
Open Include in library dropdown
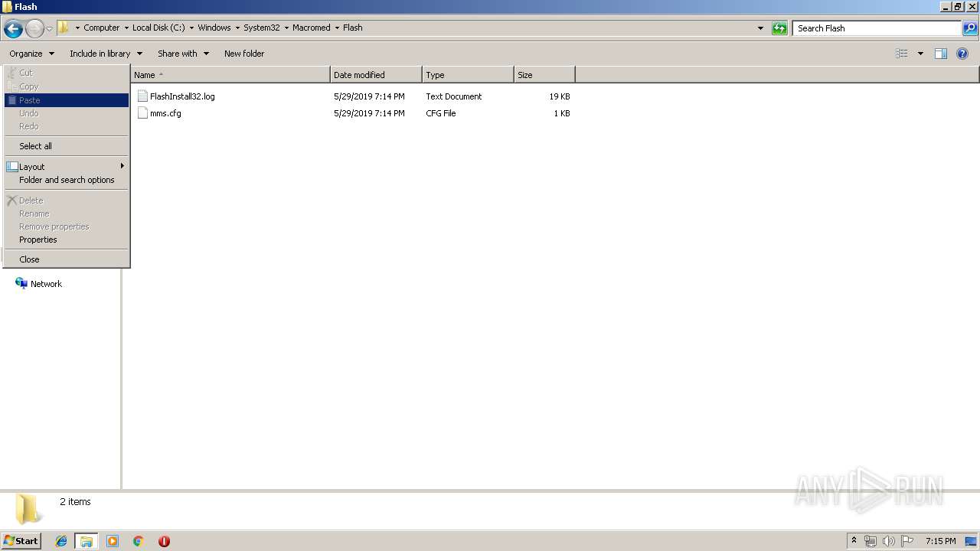pos(106,54)
